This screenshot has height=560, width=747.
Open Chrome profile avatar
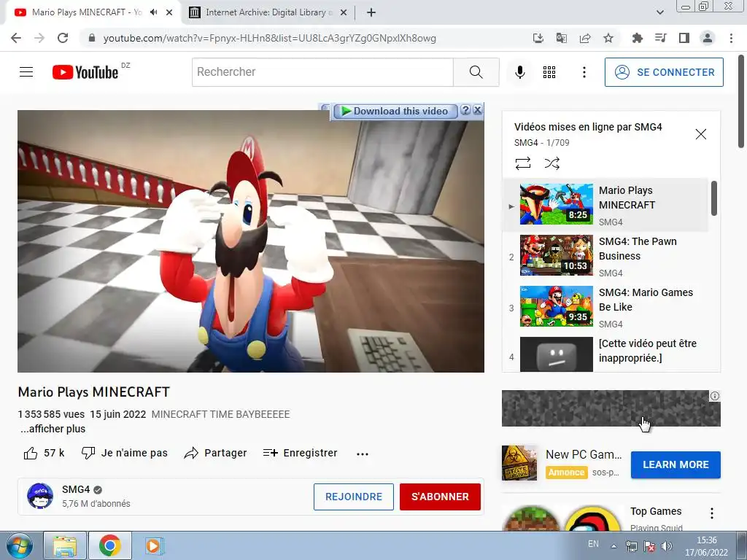point(708,38)
